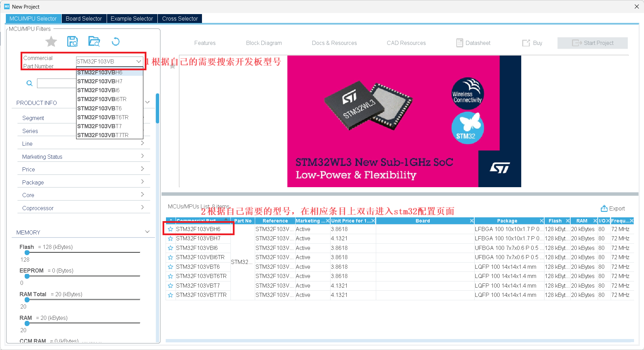Remove the RAM column with its X
Screen dimensions: 644x350
(595, 221)
